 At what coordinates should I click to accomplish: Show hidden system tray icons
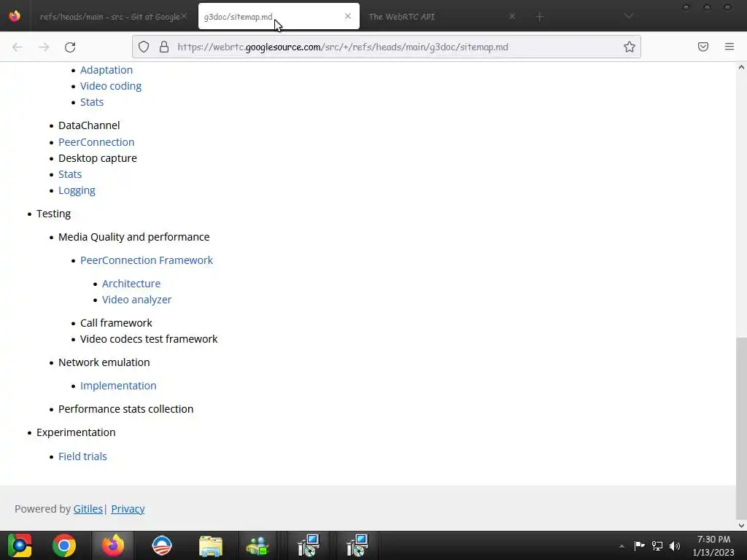(x=622, y=546)
